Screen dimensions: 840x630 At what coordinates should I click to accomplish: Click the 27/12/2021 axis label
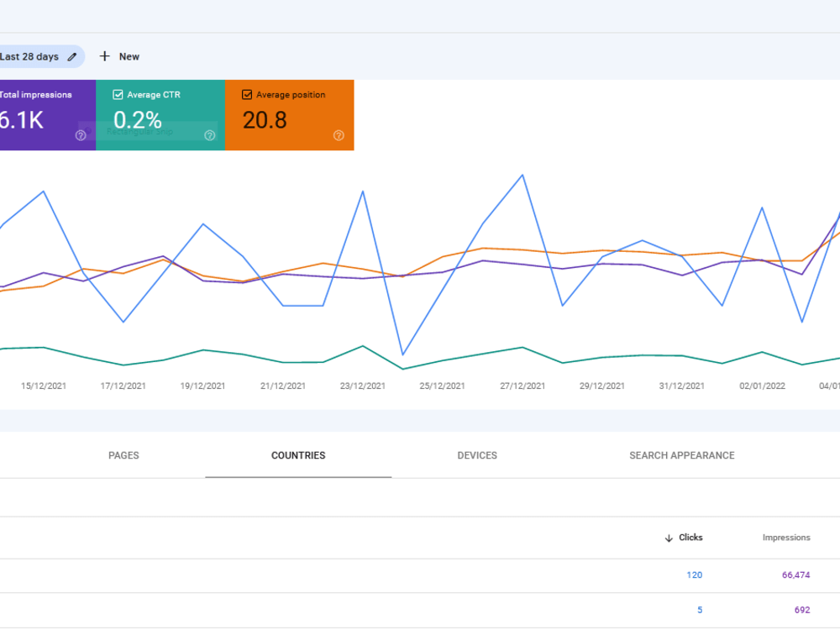point(522,386)
